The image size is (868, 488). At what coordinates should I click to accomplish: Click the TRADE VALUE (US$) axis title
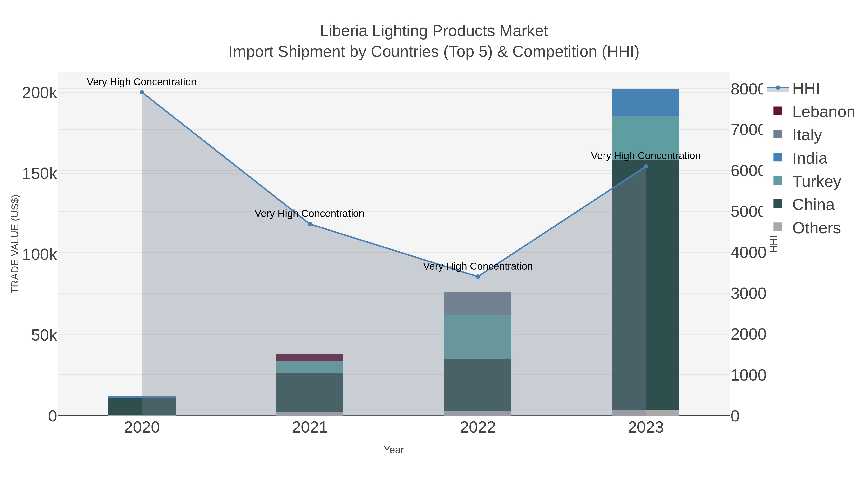coord(15,244)
